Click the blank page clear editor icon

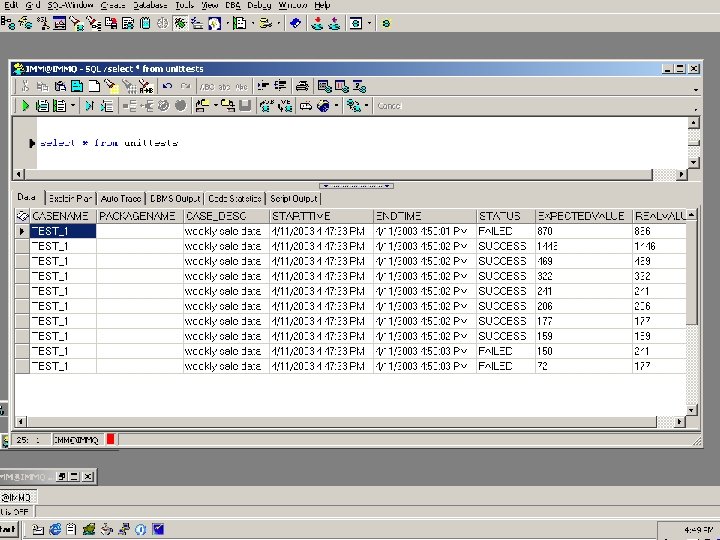pos(94,86)
